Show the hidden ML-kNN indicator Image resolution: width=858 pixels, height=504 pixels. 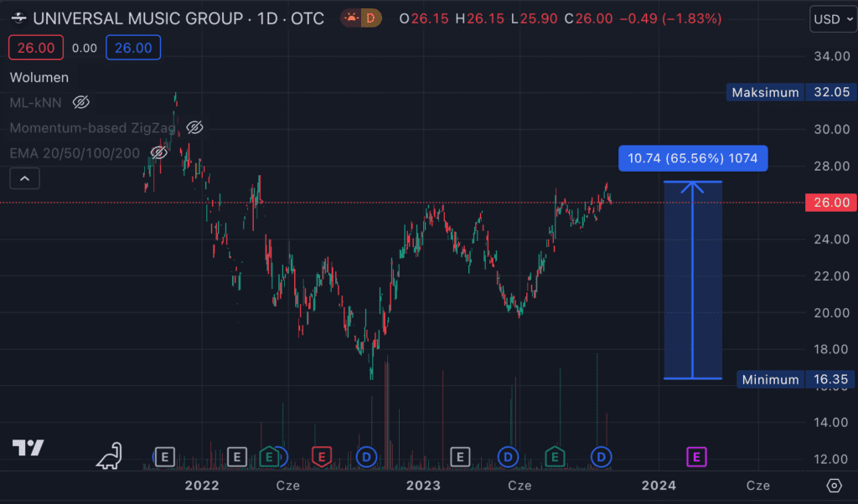81,102
